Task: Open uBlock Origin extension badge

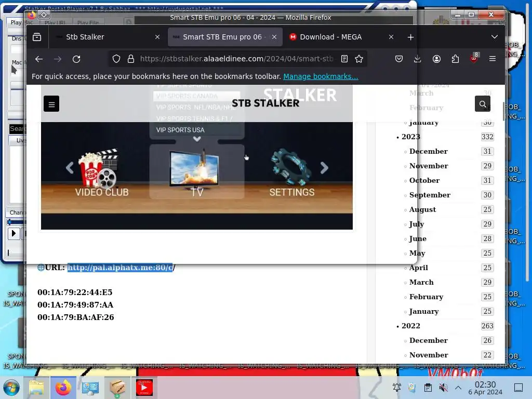Action: 474,58
